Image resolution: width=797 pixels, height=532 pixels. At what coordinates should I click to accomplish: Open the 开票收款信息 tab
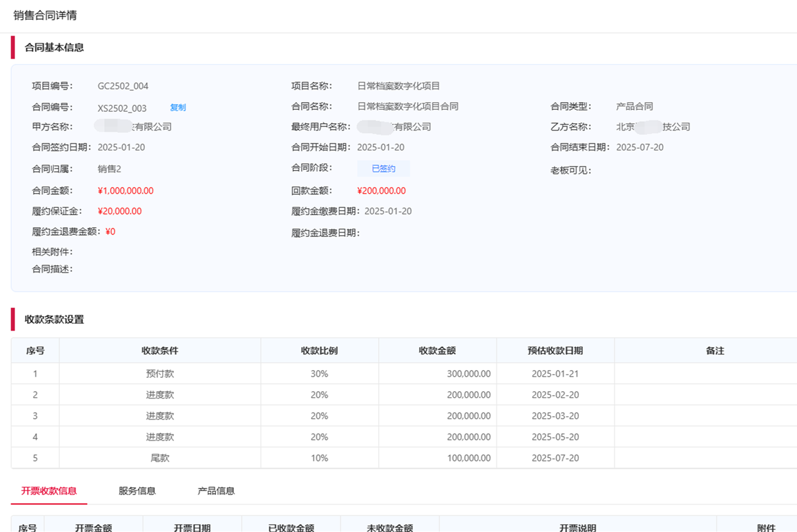click(49, 491)
